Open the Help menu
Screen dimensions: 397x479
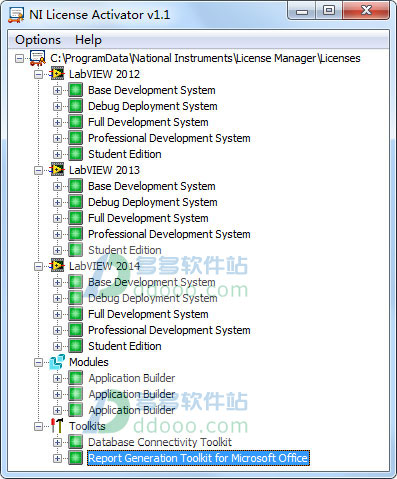point(88,40)
